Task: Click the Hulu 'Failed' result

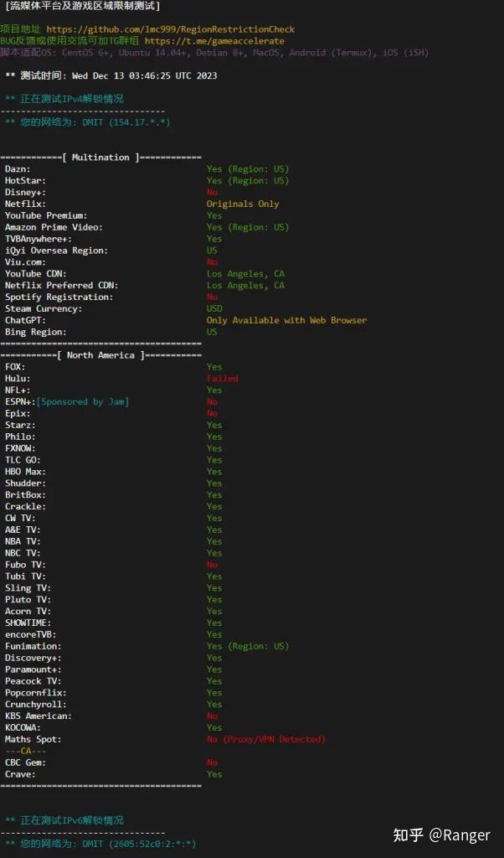Action: click(x=222, y=378)
